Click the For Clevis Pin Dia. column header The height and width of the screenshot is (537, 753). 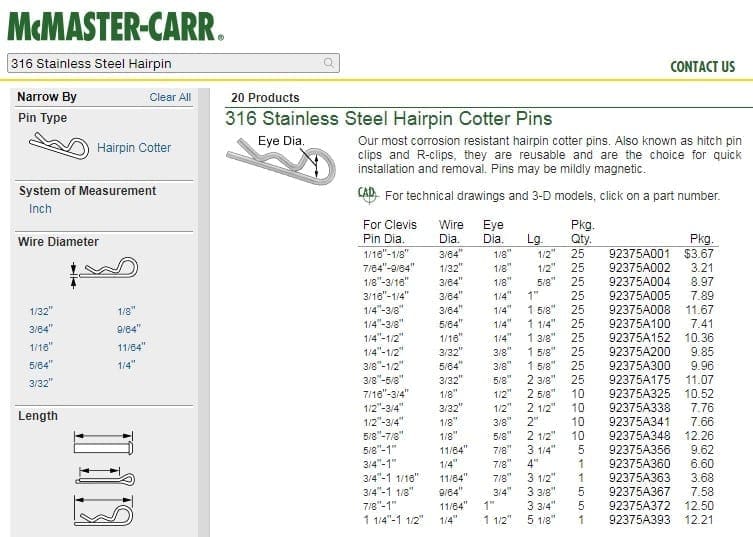pos(389,232)
